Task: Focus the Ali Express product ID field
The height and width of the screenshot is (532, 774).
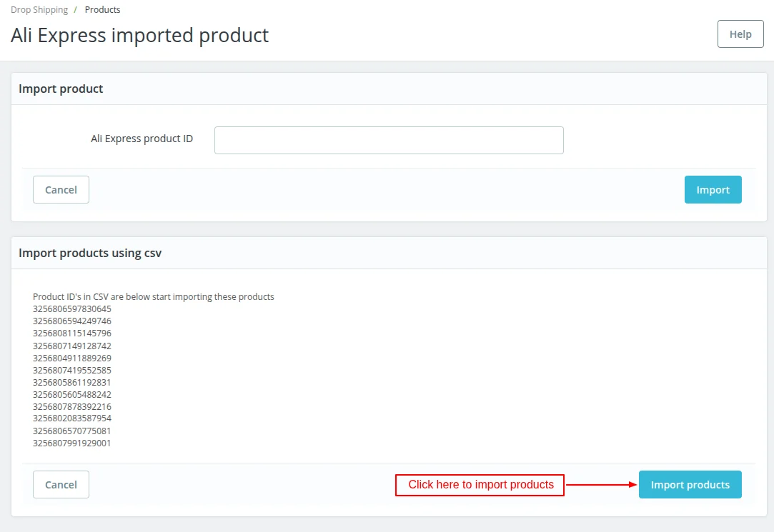Action: (389, 140)
